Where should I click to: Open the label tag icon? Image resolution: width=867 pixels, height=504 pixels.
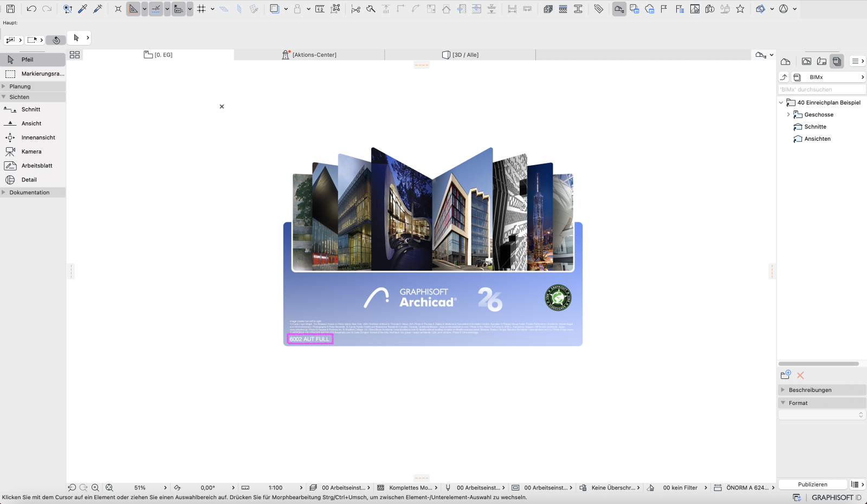[599, 9]
